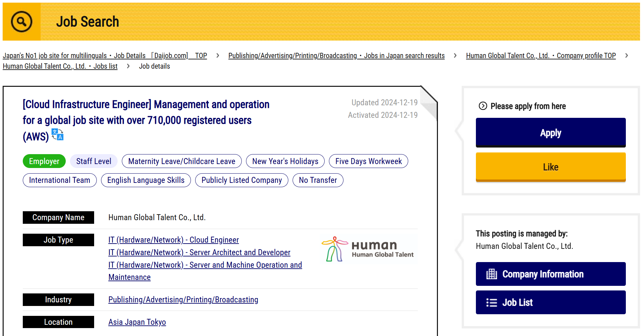The height and width of the screenshot is (336, 644).
Task: Click the Industry label
Action: coord(58,300)
